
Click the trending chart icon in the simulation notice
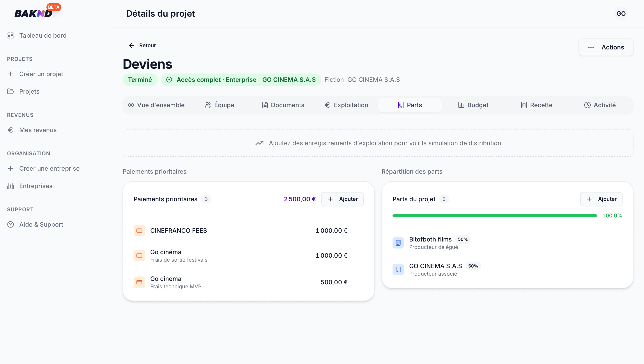[259, 143]
